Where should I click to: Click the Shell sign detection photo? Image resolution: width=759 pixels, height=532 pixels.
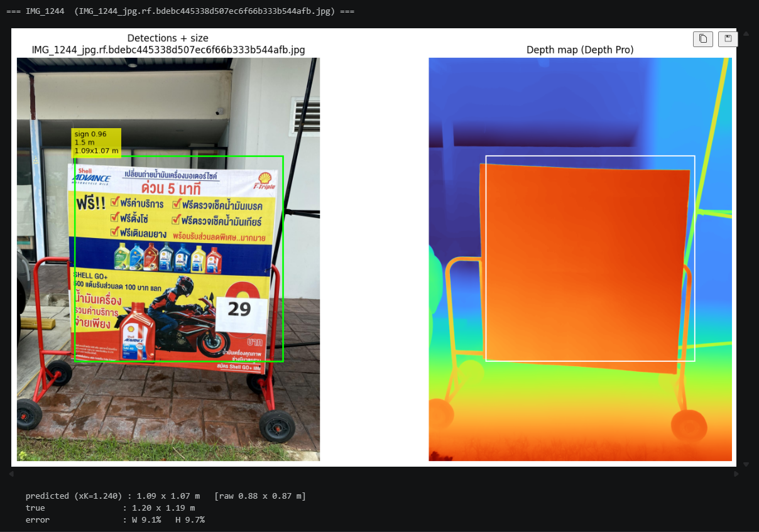tap(168, 259)
